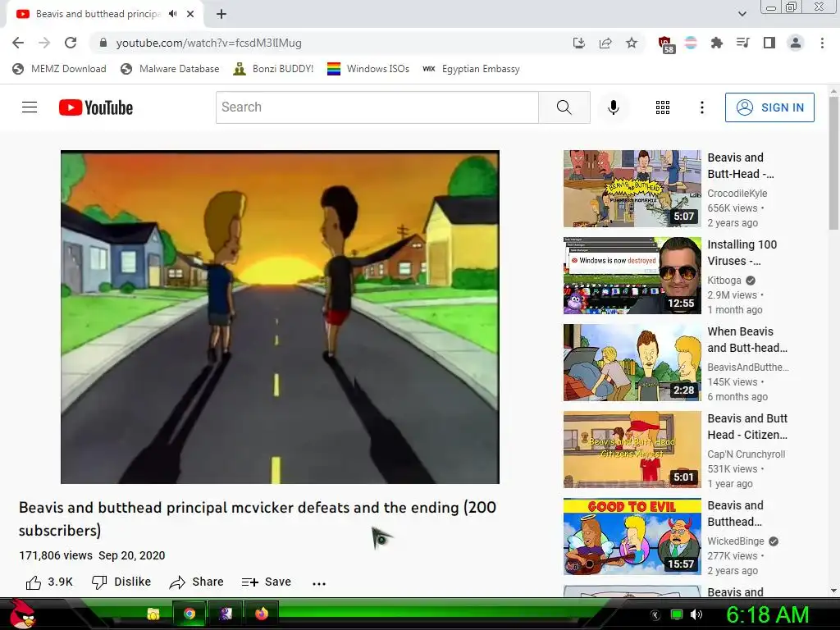Open When Beavis and Butt-head thumbnail
The width and height of the screenshot is (840, 630).
tap(632, 362)
